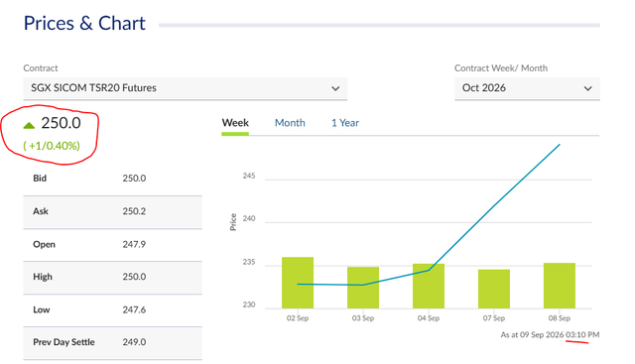Viewport: 635px width, 364px height.
Task: Select the Week chart tab
Action: [235, 123]
